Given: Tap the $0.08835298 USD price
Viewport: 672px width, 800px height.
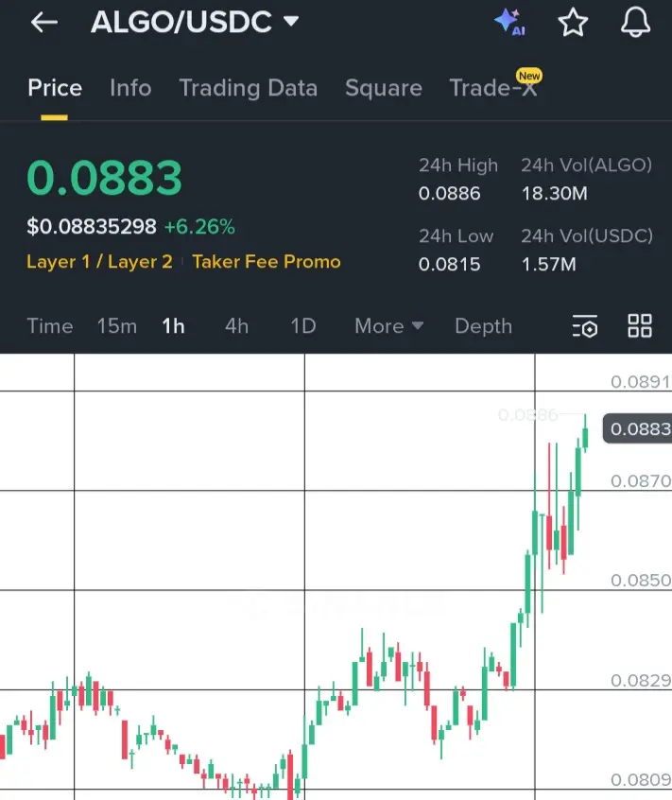Looking at the screenshot, I should click(x=92, y=227).
